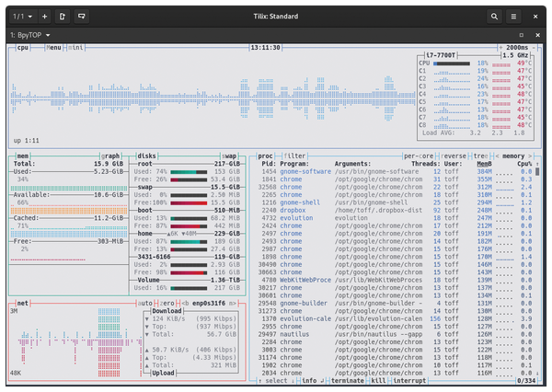Switch to previous network interface <b
The image size is (552, 392).
185,304
